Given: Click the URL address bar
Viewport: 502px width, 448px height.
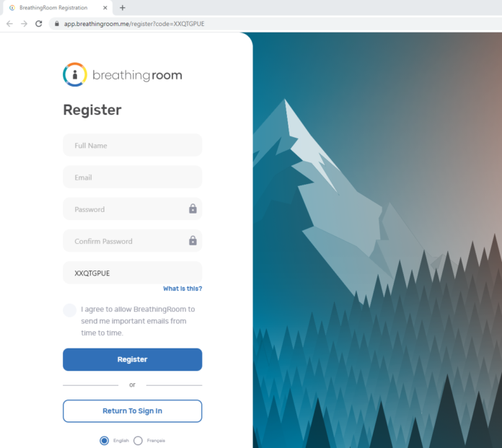Looking at the screenshot, I should click(276, 24).
